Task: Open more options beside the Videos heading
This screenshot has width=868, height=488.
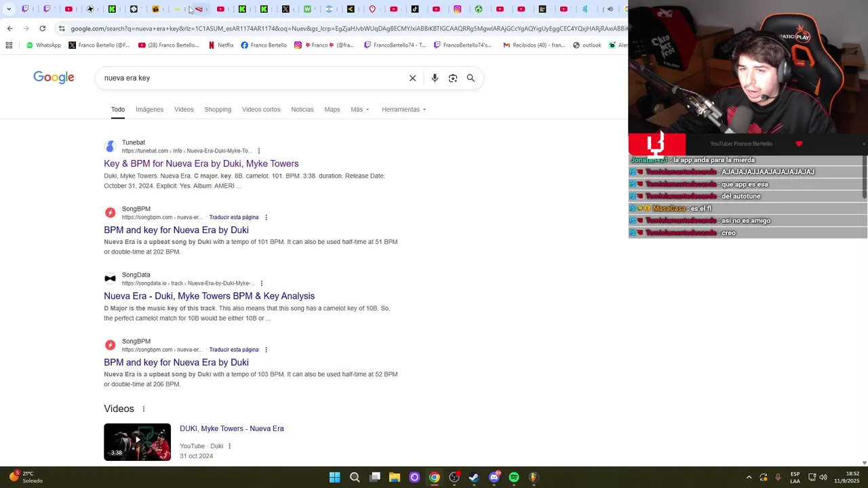Action: 143,409
